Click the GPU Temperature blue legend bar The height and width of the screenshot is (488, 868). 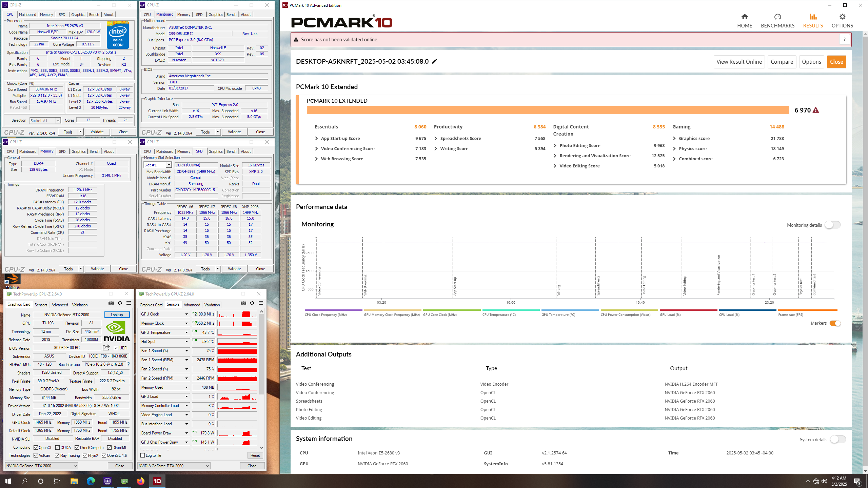click(570, 310)
